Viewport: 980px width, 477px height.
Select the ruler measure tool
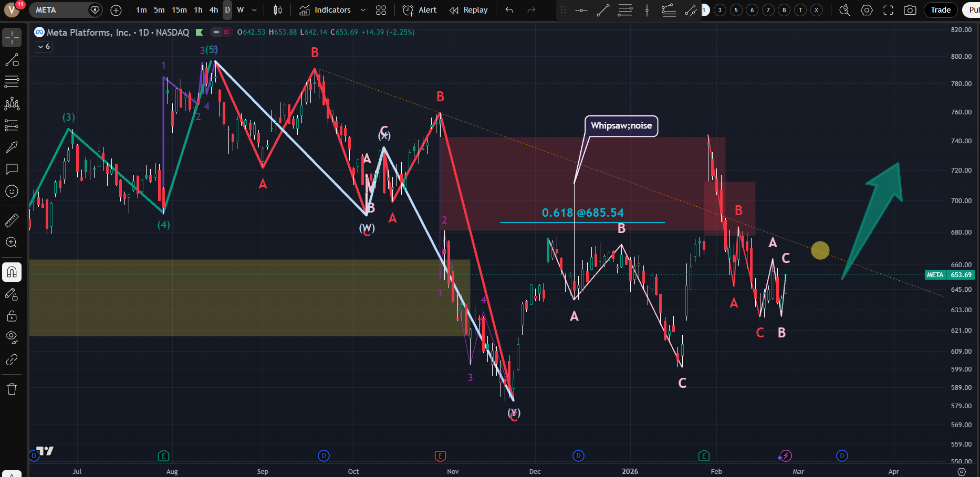[12, 221]
